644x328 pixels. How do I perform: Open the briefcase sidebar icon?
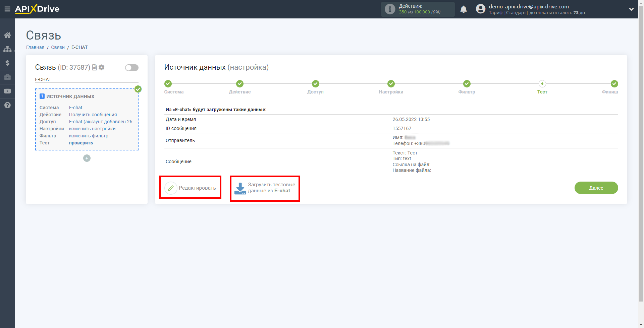tap(7, 77)
